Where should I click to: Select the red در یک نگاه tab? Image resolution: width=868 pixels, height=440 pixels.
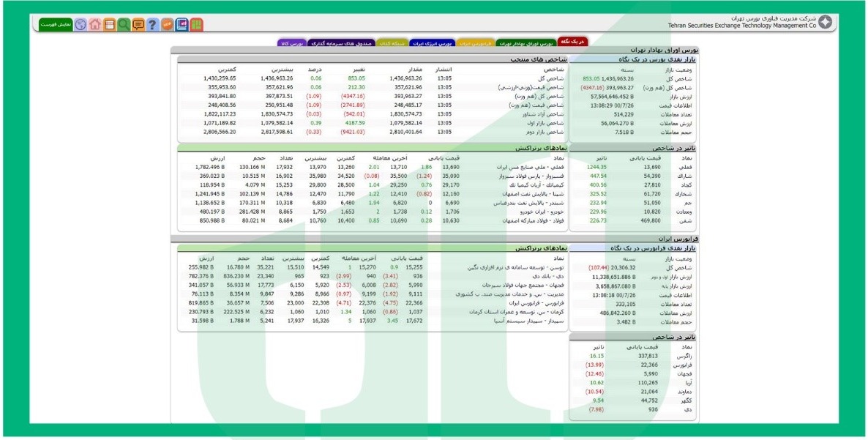pyautogui.click(x=572, y=42)
